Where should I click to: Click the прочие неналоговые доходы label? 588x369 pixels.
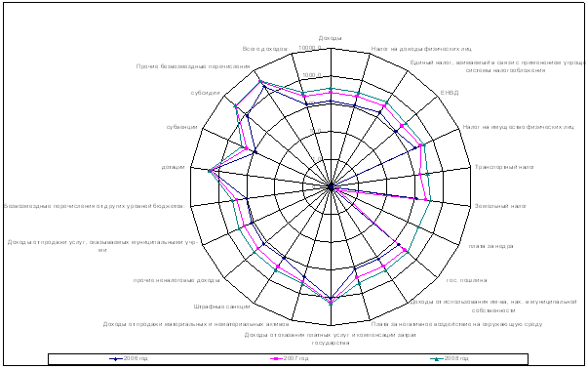[176, 280]
